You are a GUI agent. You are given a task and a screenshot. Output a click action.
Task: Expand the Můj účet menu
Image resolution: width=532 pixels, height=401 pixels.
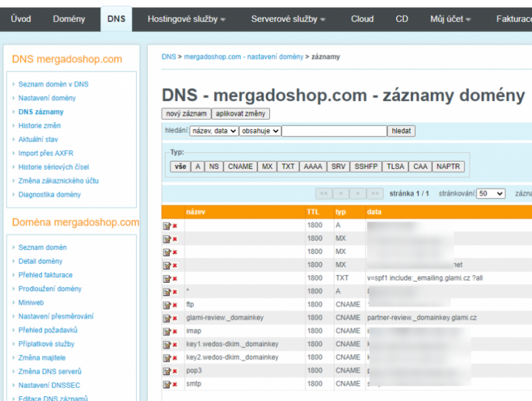click(450, 19)
